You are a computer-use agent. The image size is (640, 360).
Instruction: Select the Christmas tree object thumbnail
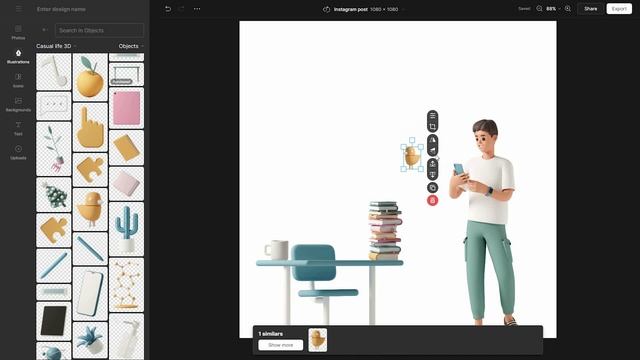pos(53,195)
